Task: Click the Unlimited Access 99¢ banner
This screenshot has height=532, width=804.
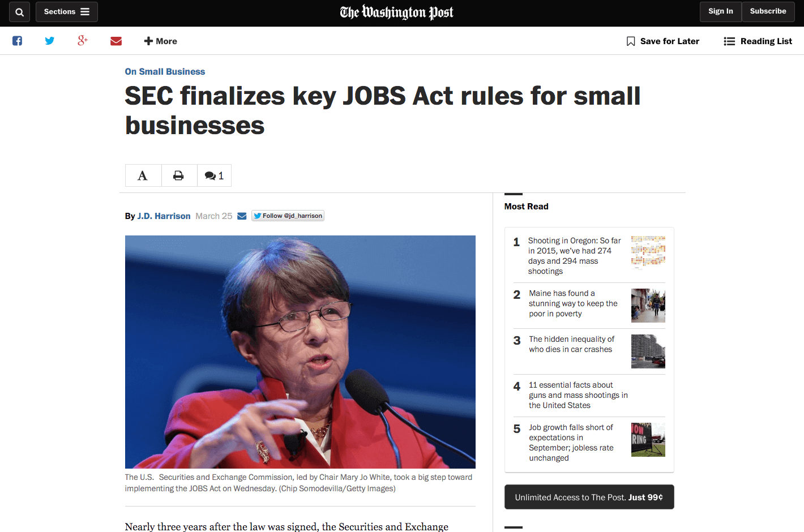Action: tap(589, 497)
